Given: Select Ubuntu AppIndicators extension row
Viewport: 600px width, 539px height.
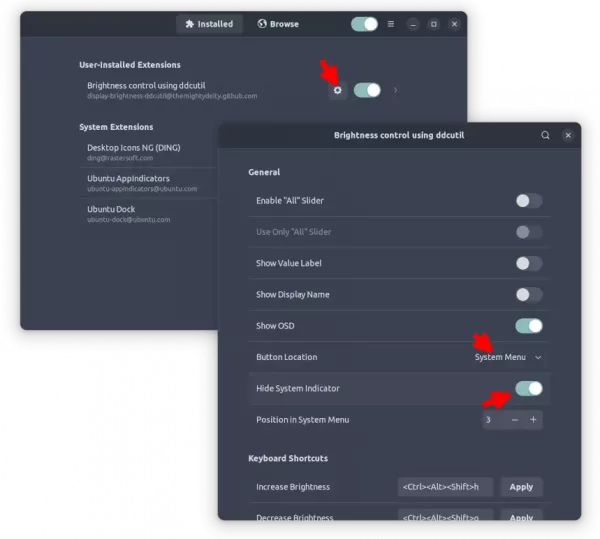Looking at the screenshot, I should click(x=149, y=183).
